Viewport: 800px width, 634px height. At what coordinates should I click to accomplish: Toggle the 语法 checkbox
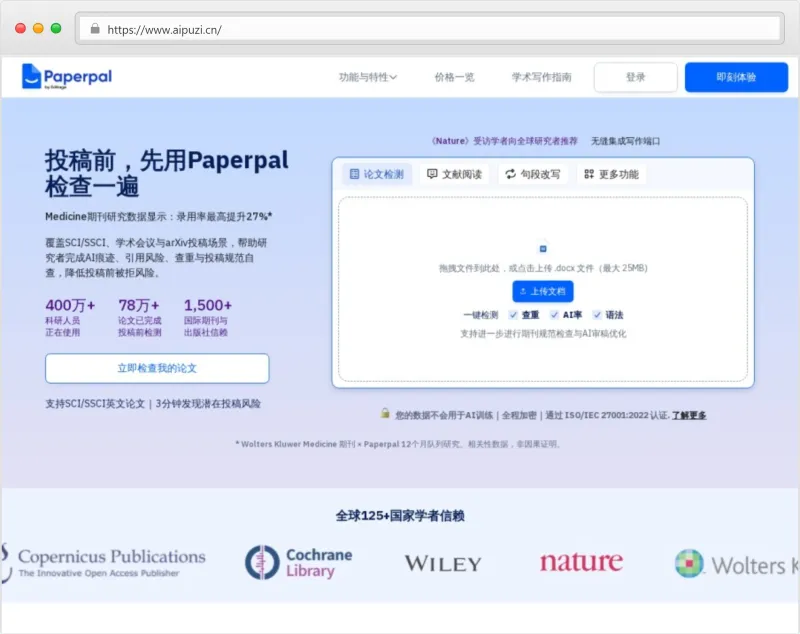coord(597,315)
